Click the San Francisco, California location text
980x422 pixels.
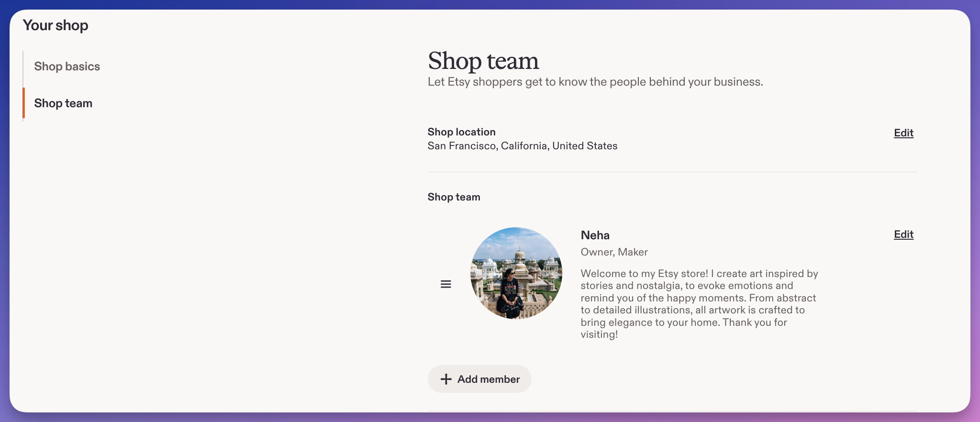click(x=523, y=146)
